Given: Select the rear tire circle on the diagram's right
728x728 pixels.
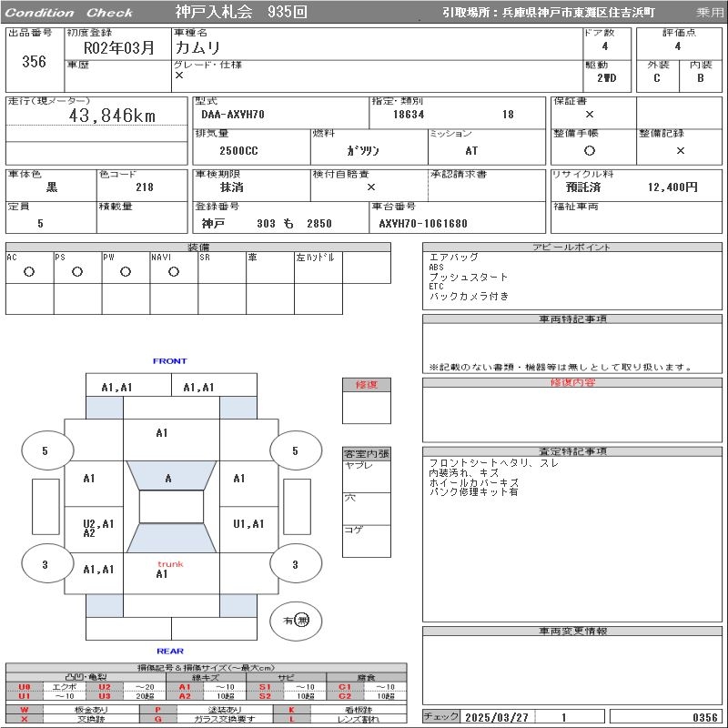Looking at the screenshot, I should pos(295,565).
